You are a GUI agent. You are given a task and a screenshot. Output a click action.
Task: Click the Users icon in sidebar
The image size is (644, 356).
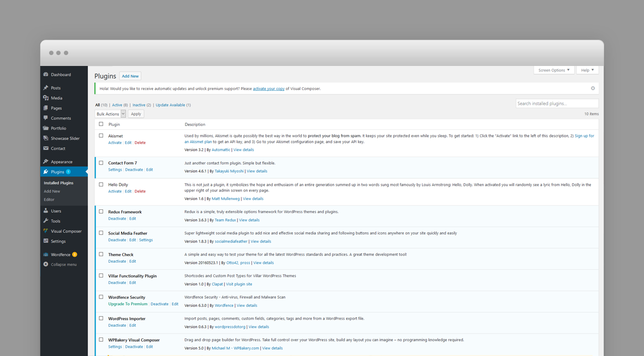46,211
